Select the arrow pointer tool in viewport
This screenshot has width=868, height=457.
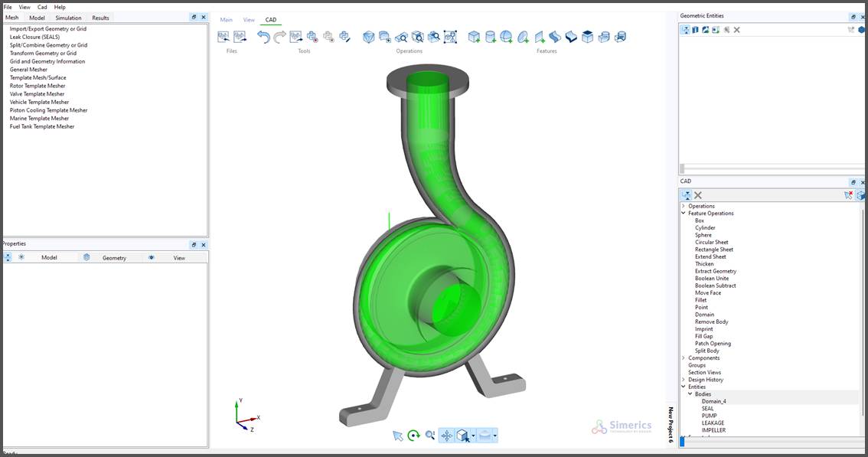pyautogui.click(x=398, y=436)
